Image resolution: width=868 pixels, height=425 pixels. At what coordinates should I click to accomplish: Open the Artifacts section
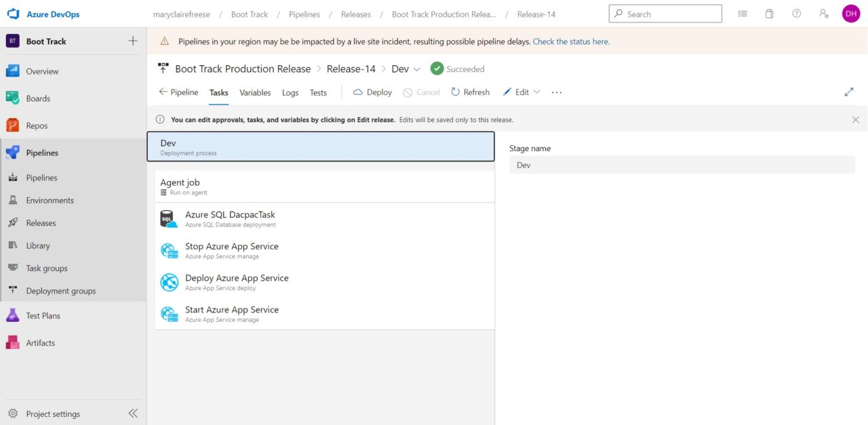(x=41, y=342)
